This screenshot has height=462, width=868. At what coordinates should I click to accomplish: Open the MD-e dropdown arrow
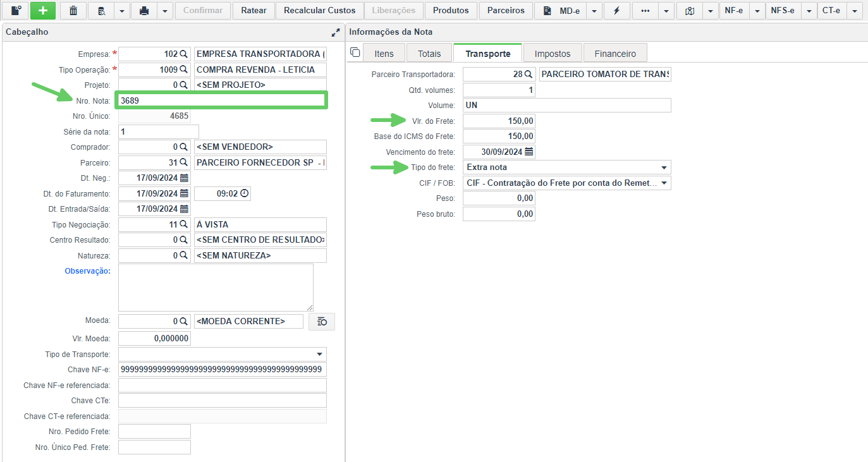click(x=594, y=11)
